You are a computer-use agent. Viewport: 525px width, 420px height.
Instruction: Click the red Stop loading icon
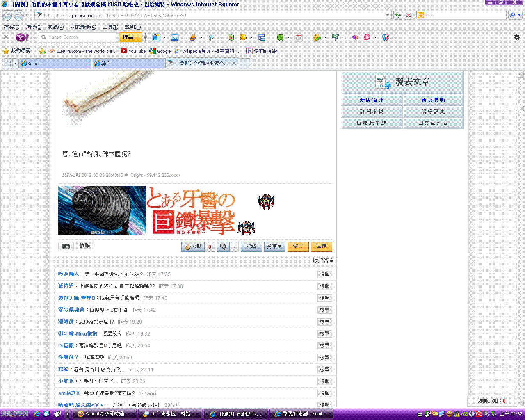pyautogui.click(x=409, y=15)
